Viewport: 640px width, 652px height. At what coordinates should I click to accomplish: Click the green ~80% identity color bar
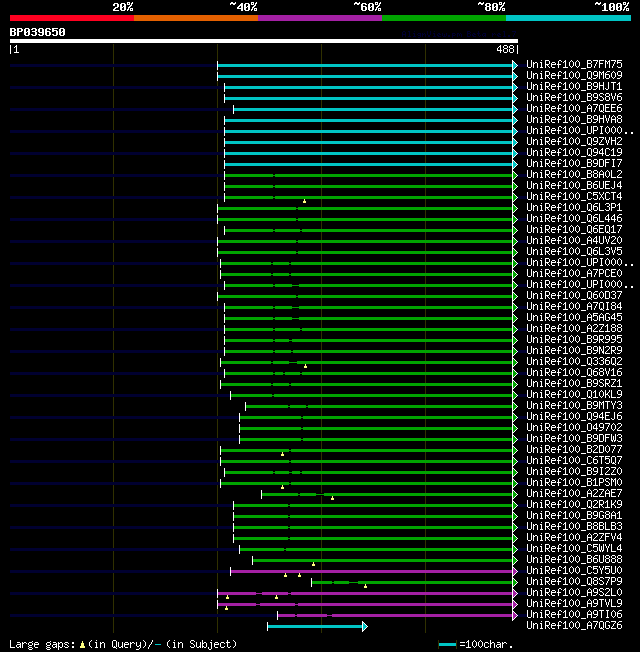pyautogui.click(x=444, y=18)
